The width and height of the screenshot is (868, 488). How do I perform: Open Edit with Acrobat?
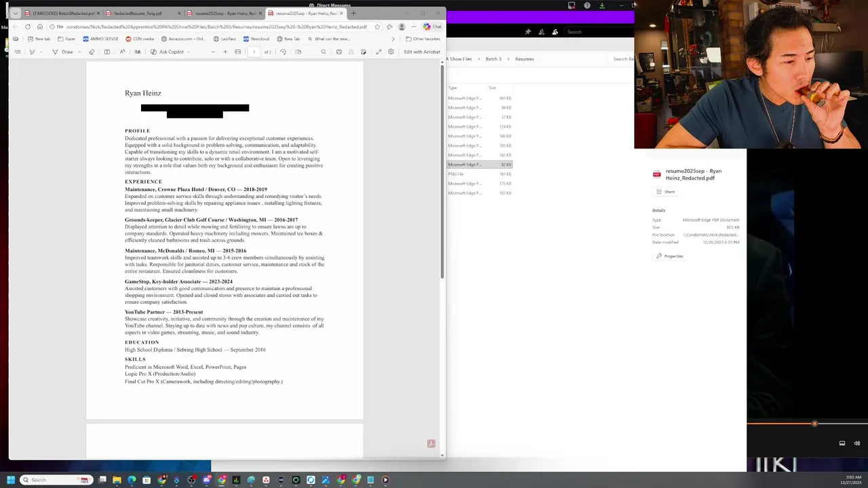point(422,52)
